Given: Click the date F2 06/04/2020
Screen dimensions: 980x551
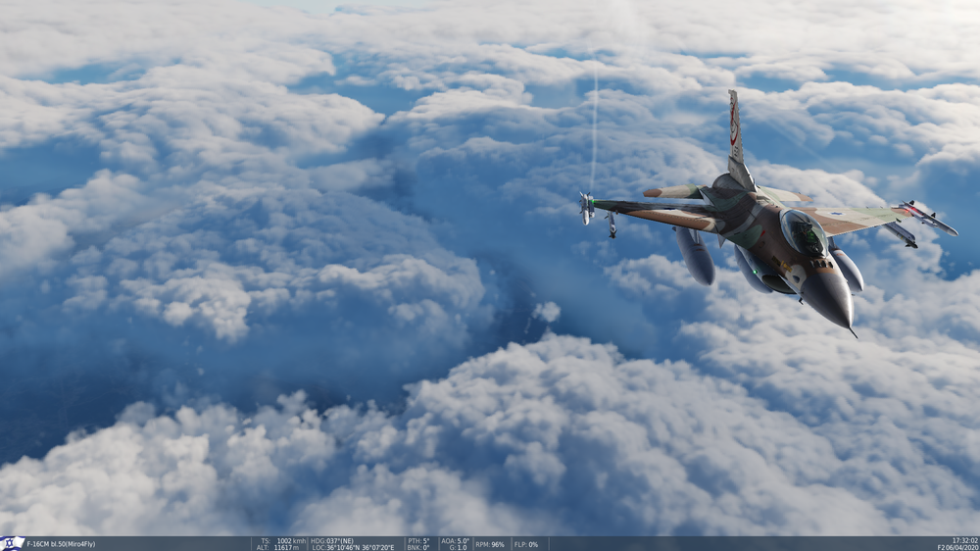Looking at the screenshot, I should 958,547.
